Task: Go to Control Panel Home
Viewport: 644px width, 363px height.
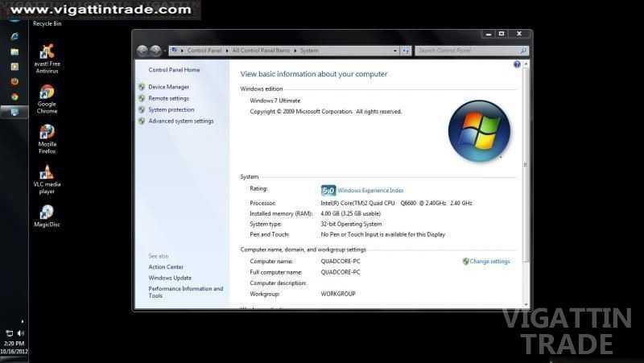Action: (174, 70)
